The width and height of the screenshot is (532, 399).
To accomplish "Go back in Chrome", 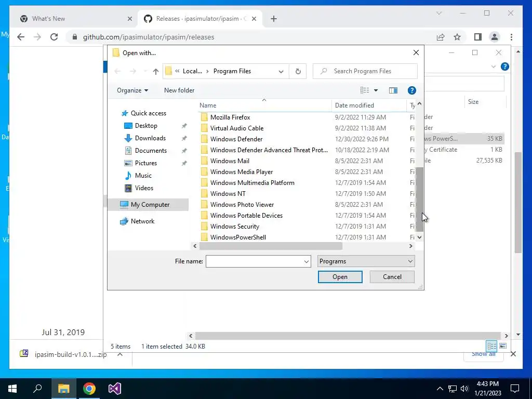I will tap(21, 37).
